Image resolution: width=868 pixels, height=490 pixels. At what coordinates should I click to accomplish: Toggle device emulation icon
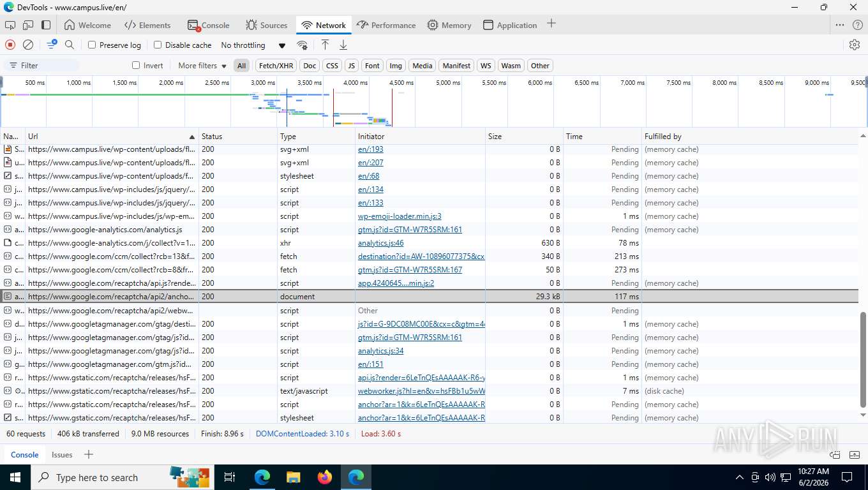pos(28,26)
